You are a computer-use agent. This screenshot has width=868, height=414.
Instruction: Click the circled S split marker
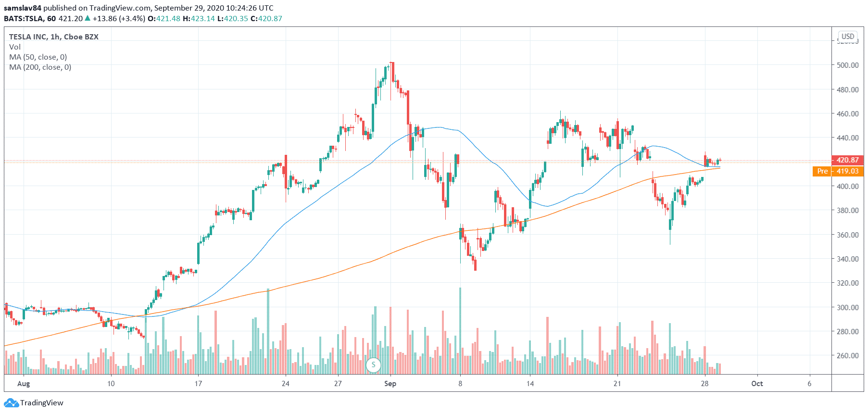(373, 365)
